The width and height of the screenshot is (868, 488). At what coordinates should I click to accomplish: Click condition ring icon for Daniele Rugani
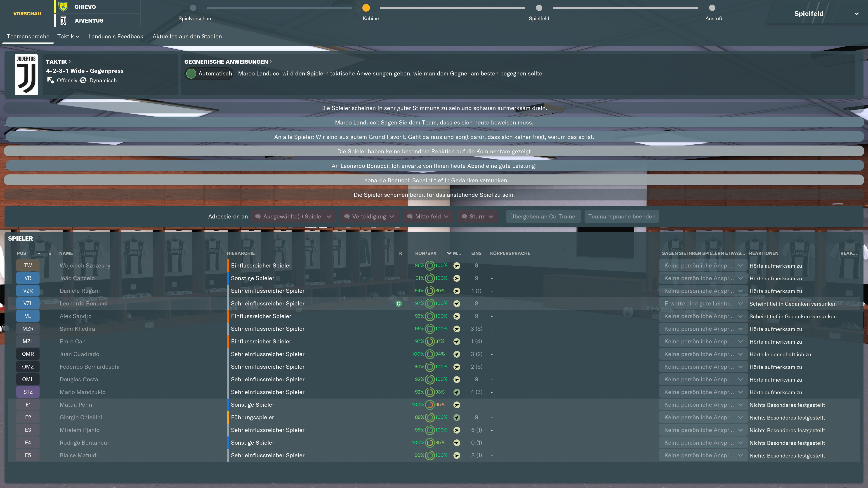(x=430, y=291)
